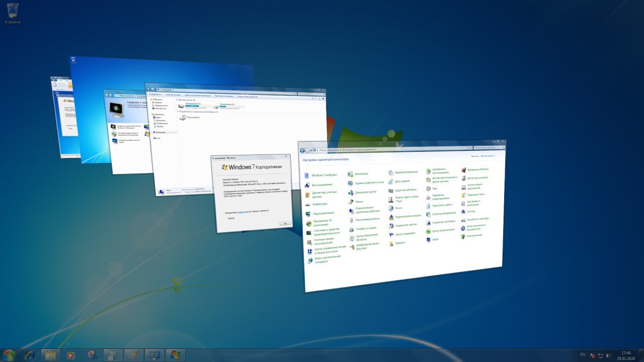The height and width of the screenshot is (362, 644).
Task: Open Телефон и модем item
Action: 362,229
